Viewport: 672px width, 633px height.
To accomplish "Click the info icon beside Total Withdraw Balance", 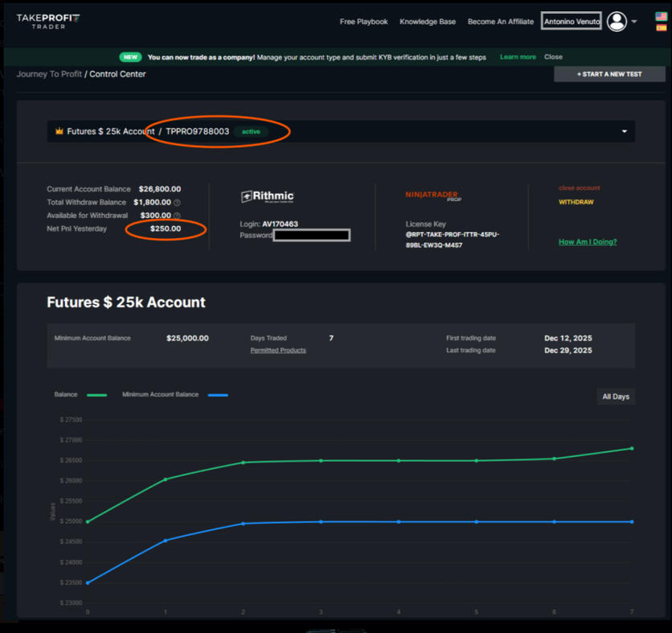I will [x=177, y=203].
